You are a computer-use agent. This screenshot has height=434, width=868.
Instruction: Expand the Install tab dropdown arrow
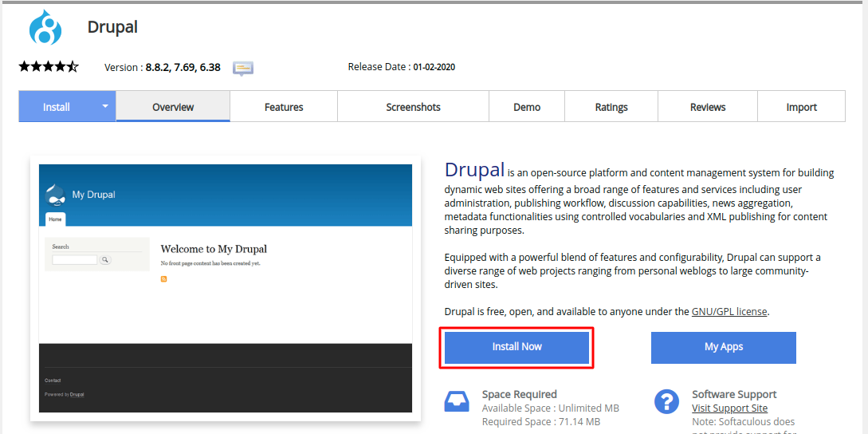(106, 106)
